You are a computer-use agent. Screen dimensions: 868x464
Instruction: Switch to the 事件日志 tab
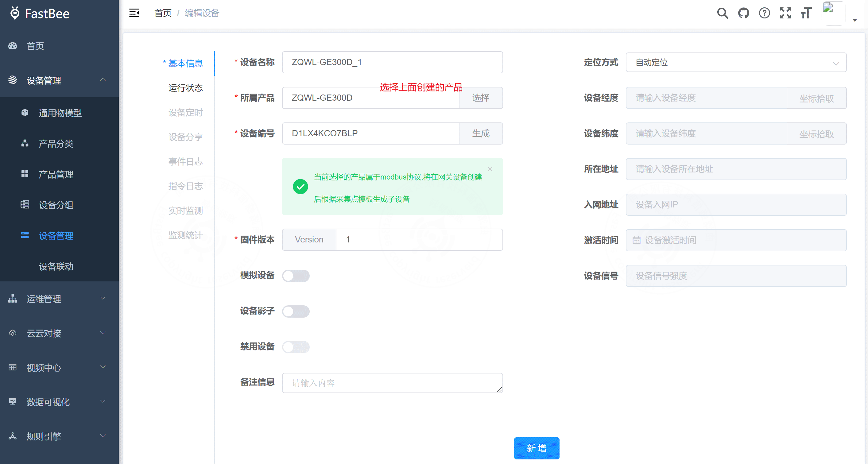(185, 162)
